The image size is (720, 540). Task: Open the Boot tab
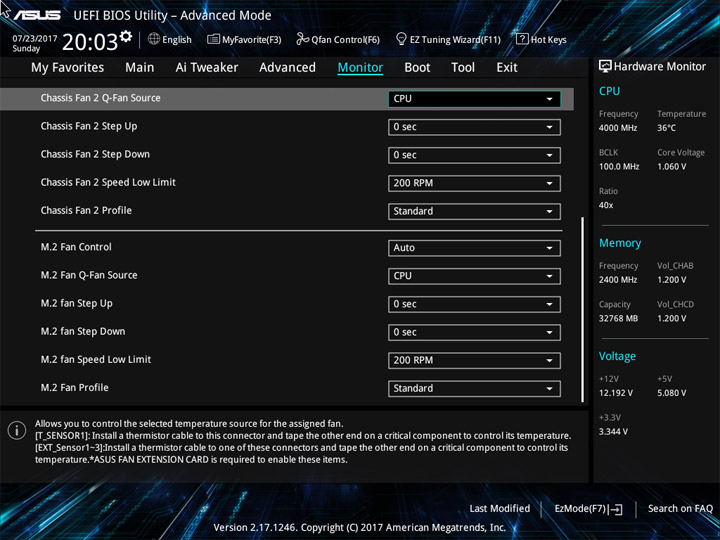[417, 68]
